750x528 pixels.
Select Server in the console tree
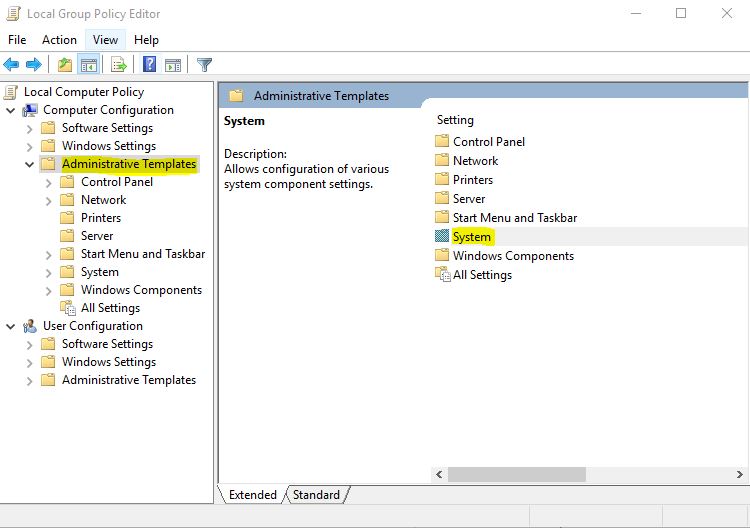97,236
